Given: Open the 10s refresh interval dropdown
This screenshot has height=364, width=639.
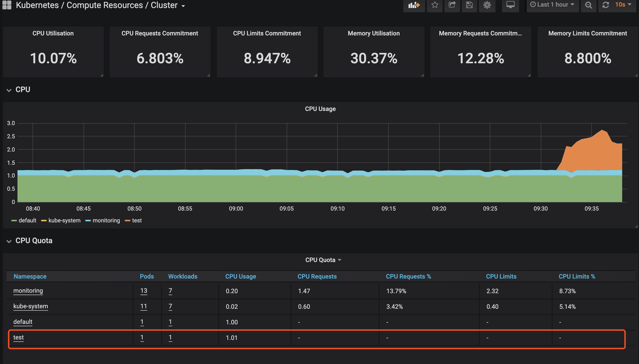Looking at the screenshot, I should pos(623,5).
